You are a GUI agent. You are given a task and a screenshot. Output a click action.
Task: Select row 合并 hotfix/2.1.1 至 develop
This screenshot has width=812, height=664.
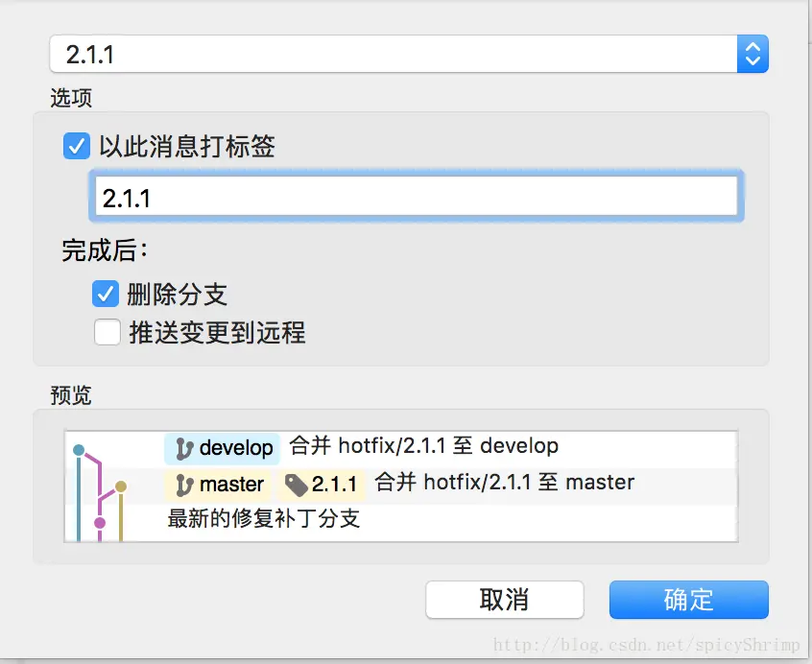(x=401, y=449)
